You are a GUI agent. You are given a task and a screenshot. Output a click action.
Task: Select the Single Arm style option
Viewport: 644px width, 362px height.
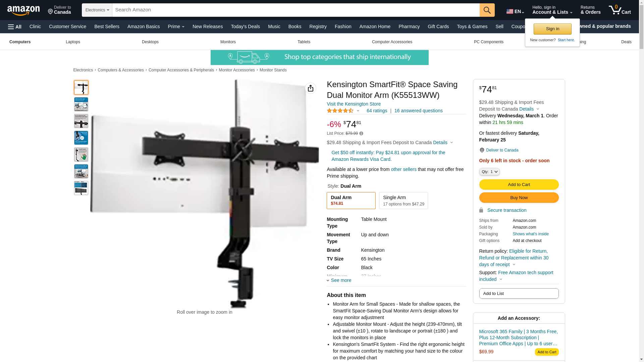[404, 200]
